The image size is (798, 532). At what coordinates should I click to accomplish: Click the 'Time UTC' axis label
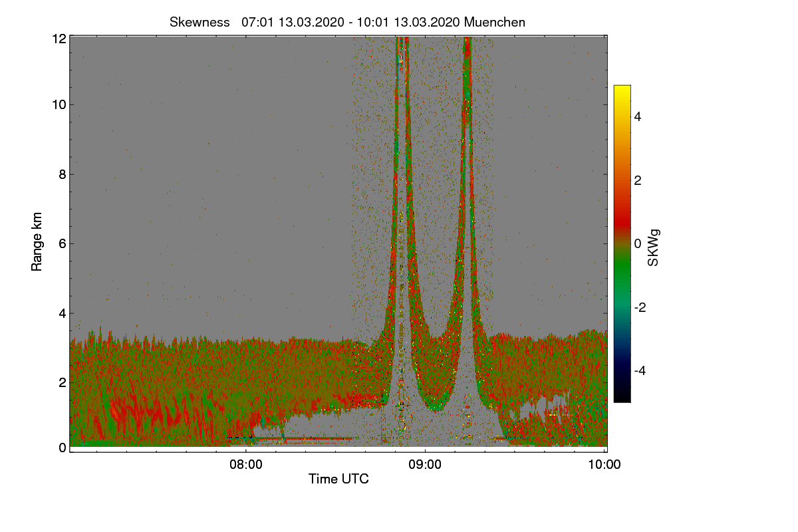[x=338, y=479]
